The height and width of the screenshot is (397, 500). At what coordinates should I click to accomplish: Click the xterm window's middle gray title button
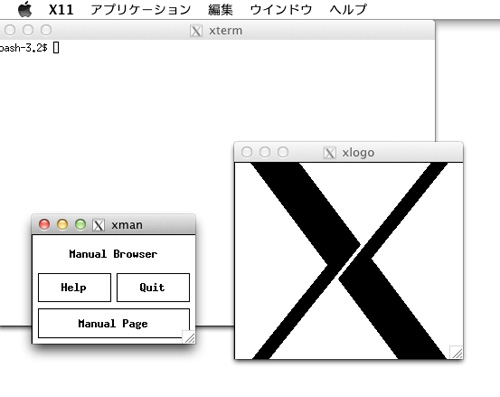pyautogui.click(x=28, y=30)
